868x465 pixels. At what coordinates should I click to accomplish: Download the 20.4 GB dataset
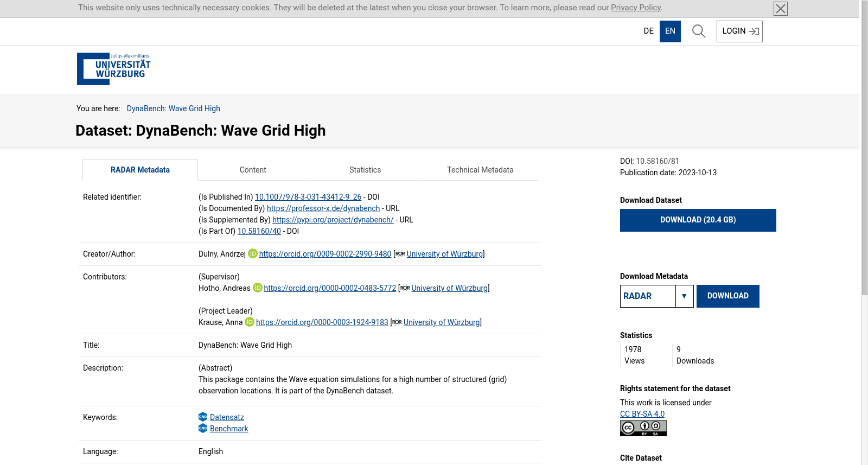click(698, 220)
